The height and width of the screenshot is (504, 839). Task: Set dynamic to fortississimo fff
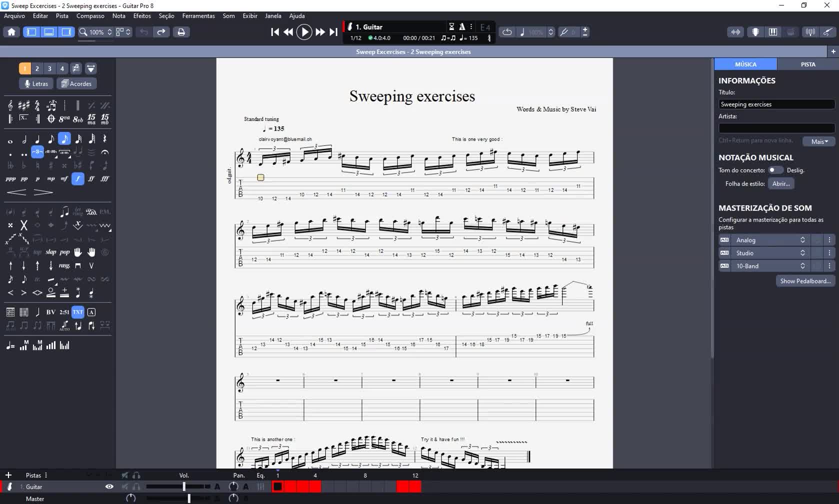[x=104, y=178]
